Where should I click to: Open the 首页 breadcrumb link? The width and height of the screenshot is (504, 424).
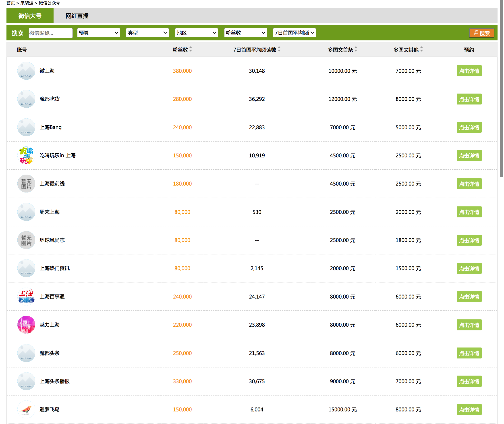pyautogui.click(x=10, y=3)
